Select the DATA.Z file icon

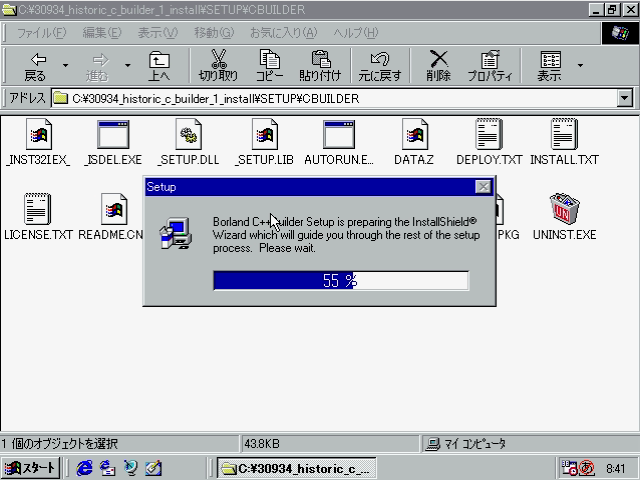click(415, 134)
